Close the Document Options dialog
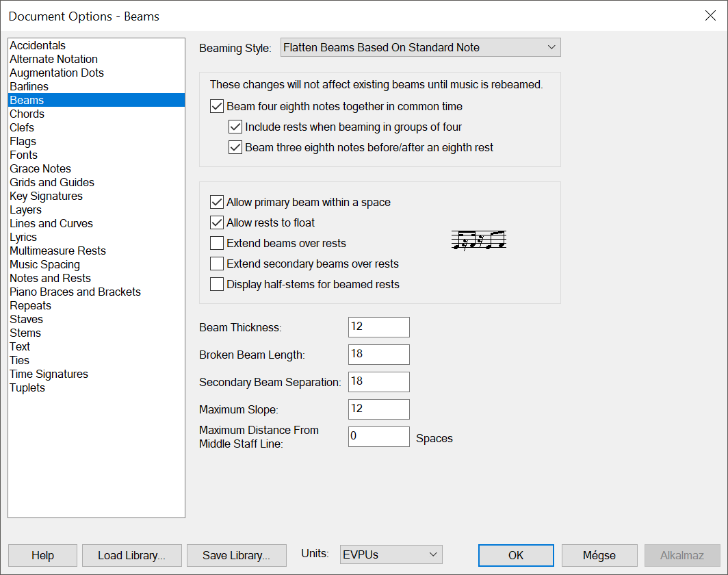 click(x=710, y=16)
